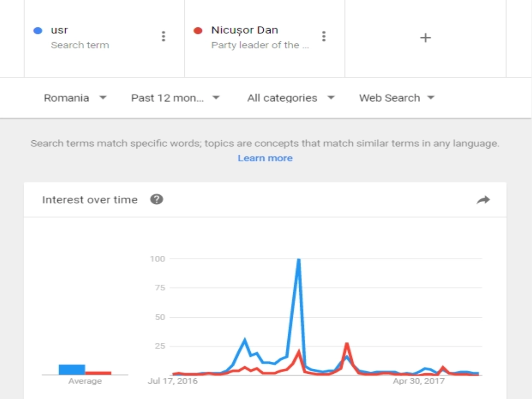Viewport: 532px width, 399px height.
Task: Click the Interest over time heading
Action: click(x=90, y=199)
